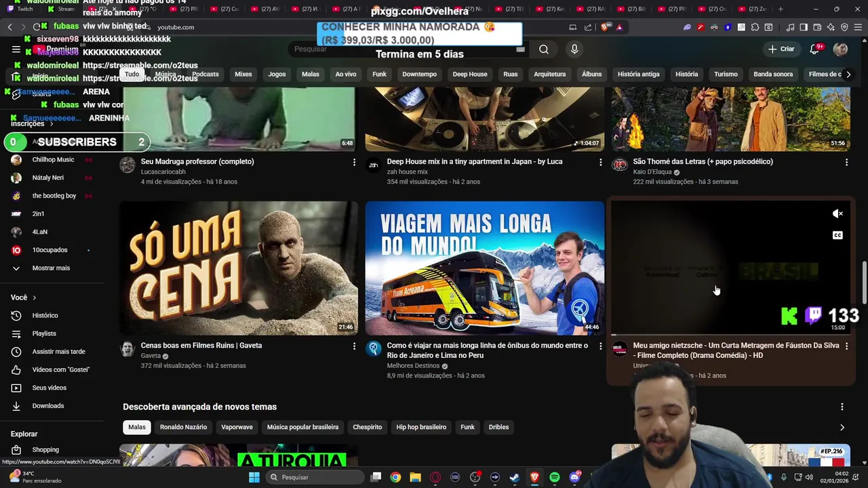Select the Banda sonora chip
This screenshot has height=488, width=868.
773,74
